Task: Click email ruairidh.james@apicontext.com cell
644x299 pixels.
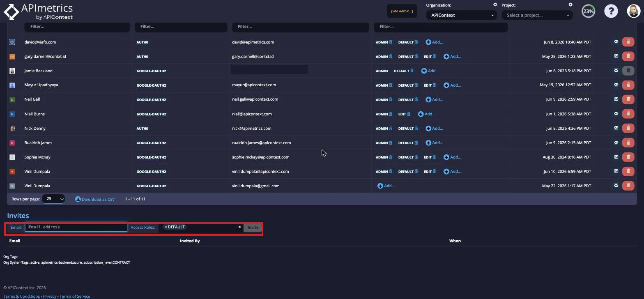Action: pyautogui.click(x=261, y=143)
